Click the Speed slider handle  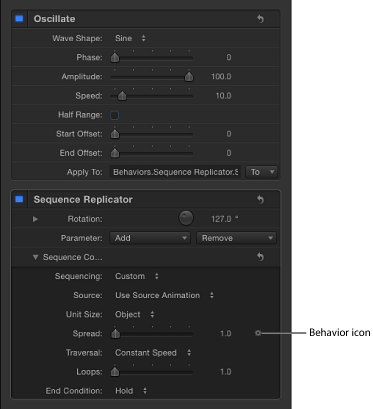point(122,96)
